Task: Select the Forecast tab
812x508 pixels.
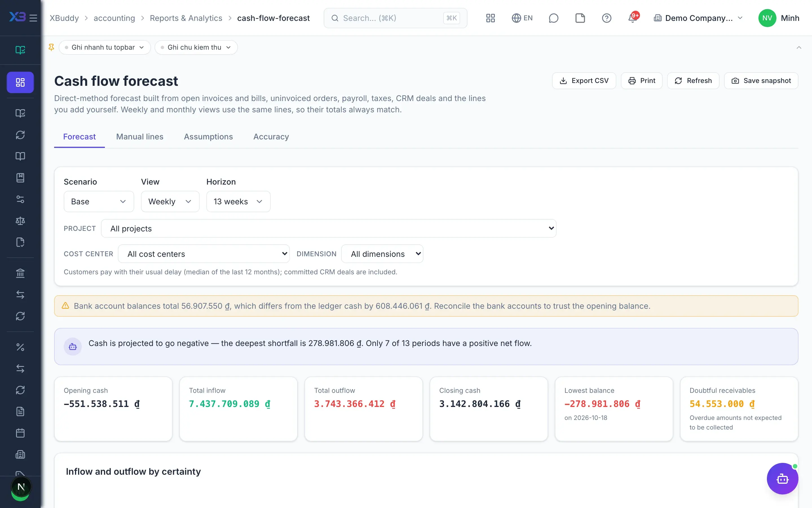Action: click(x=79, y=137)
